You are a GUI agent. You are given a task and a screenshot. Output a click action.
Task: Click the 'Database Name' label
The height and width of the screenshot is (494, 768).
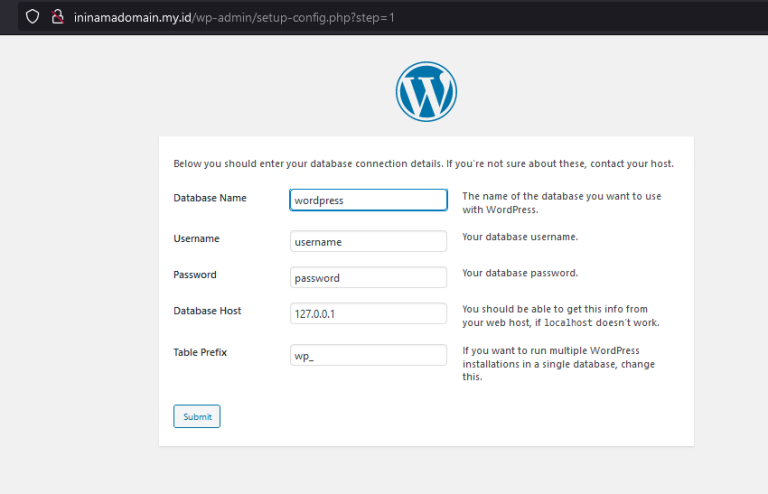click(x=210, y=198)
